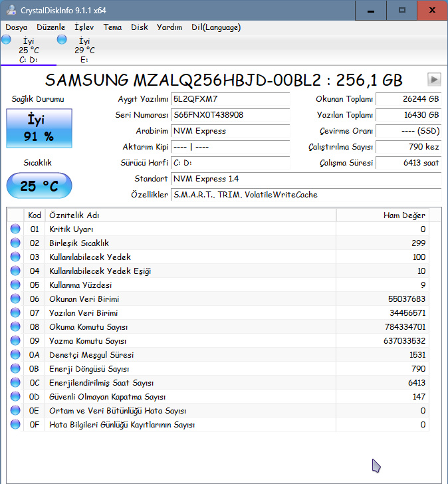Viewport: 448px width, 484px height.
Task: Close the CrystalDiskInfo window
Action: 432,10
